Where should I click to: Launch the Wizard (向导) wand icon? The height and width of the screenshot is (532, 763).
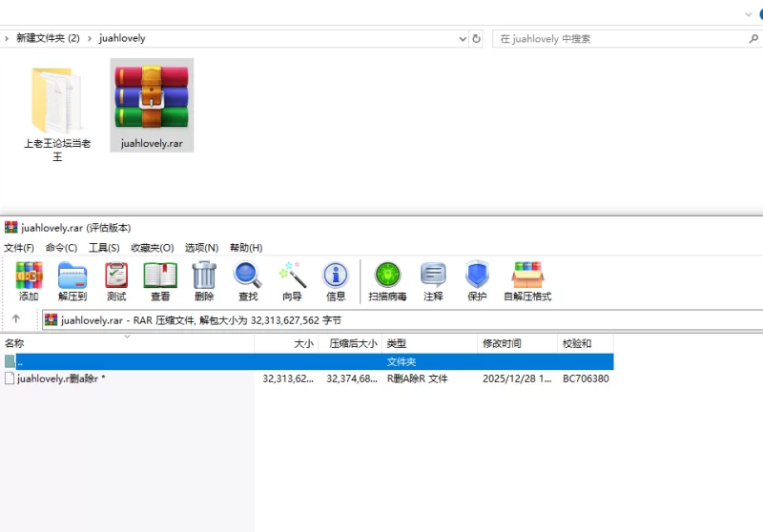pos(292,281)
